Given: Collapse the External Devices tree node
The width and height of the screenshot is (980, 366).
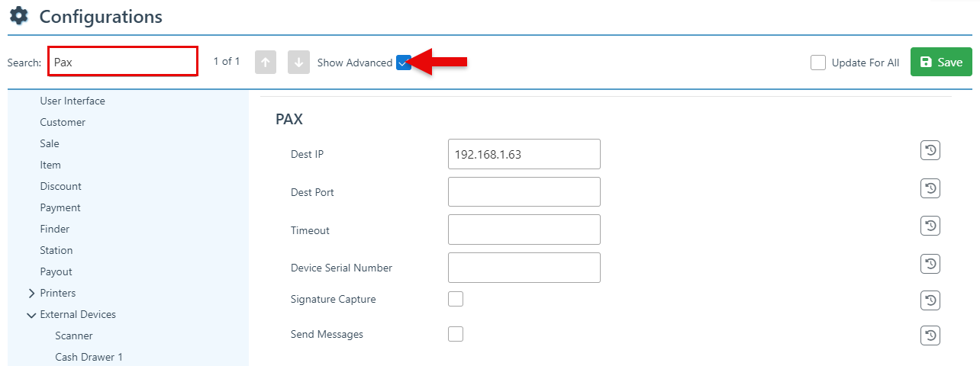Looking at the screenshot, I should 31,315.
